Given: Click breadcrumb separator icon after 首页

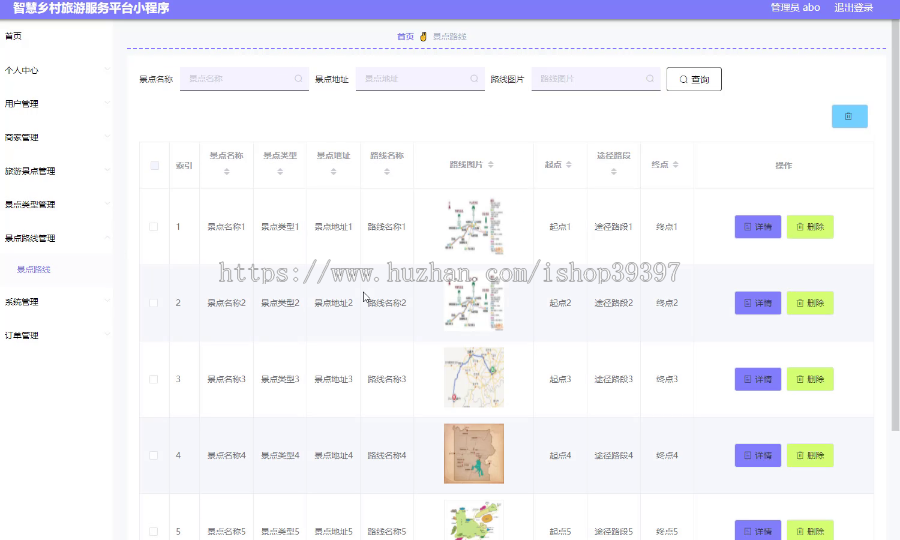Looking at the screenshot, I should coord(423,37).
